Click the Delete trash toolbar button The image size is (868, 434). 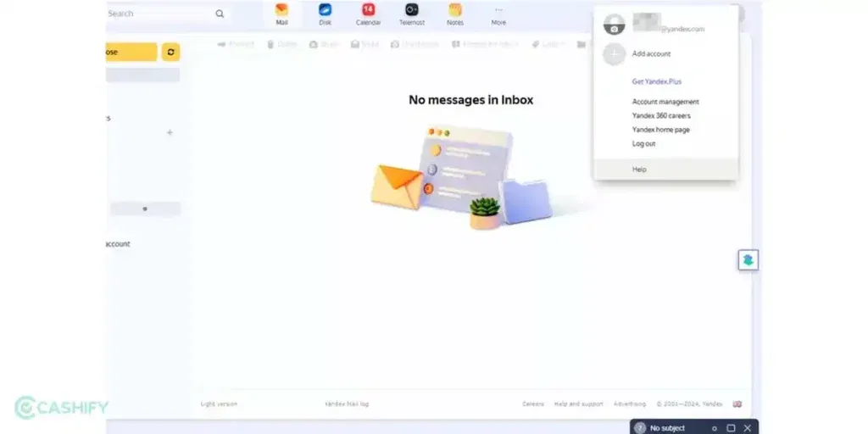tap(282, 44)
